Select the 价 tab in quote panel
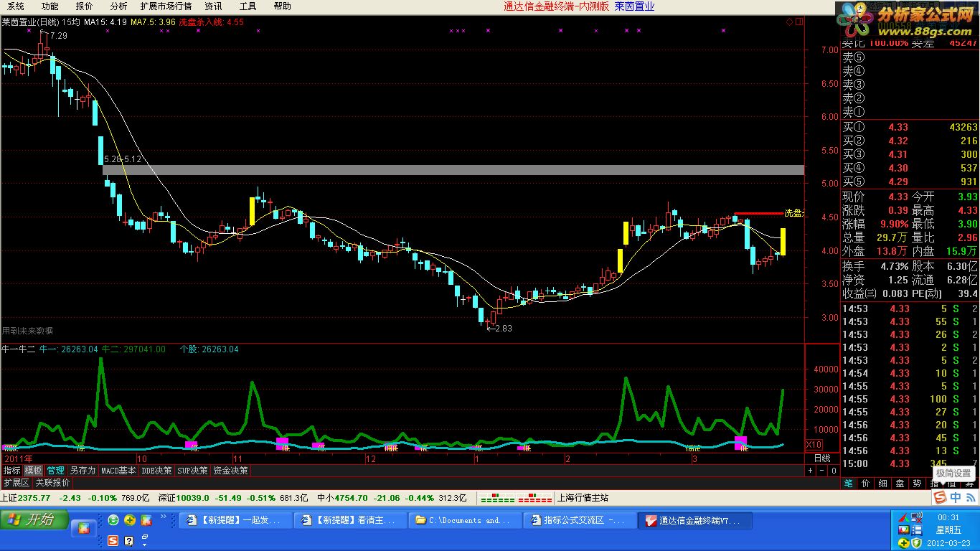980x551 pixels. 865,484
